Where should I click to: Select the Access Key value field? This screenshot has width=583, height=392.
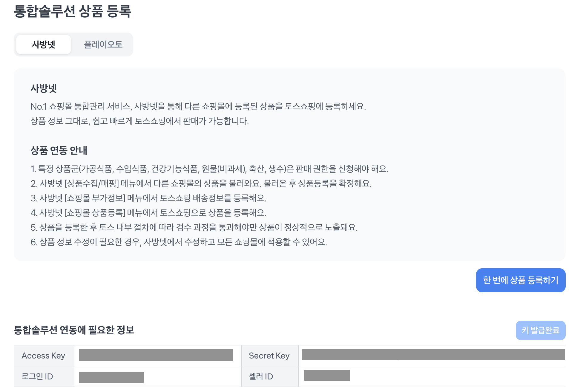(x=156, y=355)
